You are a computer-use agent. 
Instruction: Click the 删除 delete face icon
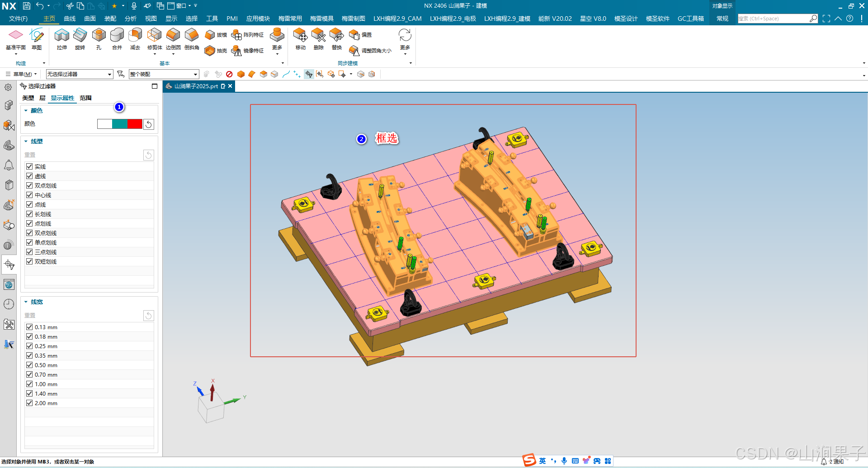pos(319,35)
